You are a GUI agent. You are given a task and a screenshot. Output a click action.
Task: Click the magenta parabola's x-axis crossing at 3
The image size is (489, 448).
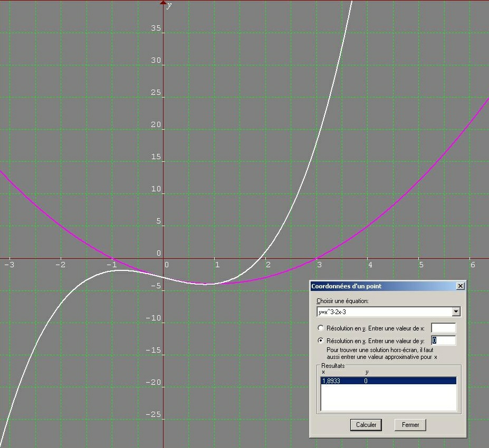coord(317,258)
